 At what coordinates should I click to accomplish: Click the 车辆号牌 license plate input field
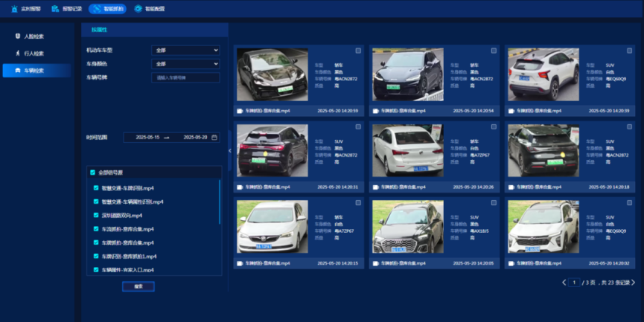[185, 77]
